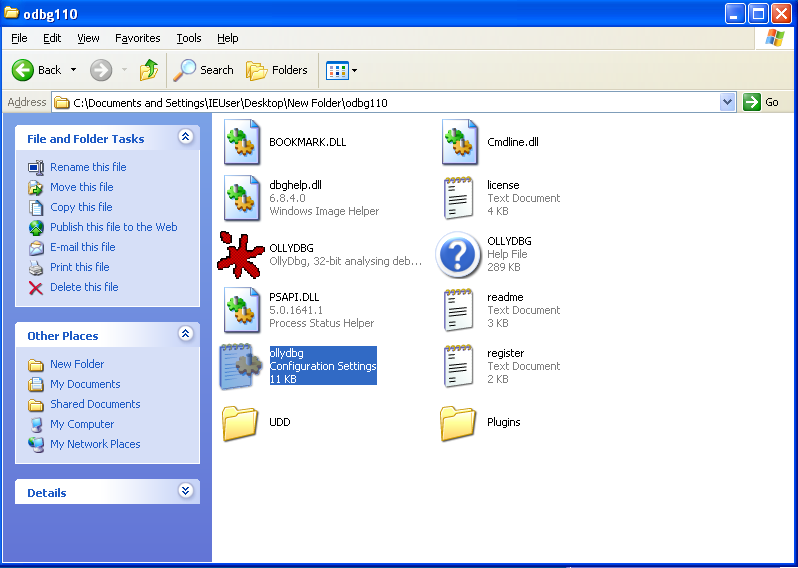Viewport: 798px width, 568px height.
Task: Go to New Folder in Other Places
Action: pos(77,364)
